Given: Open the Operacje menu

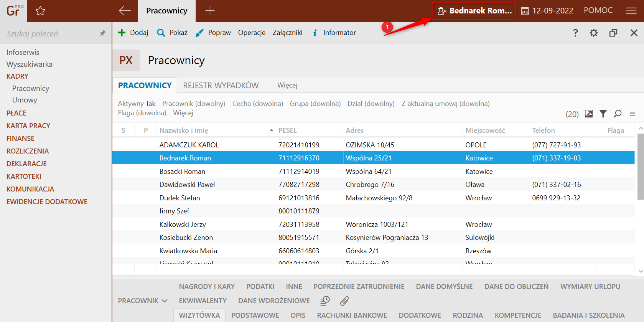Looking at the screenshot, I should coord(252,33).
